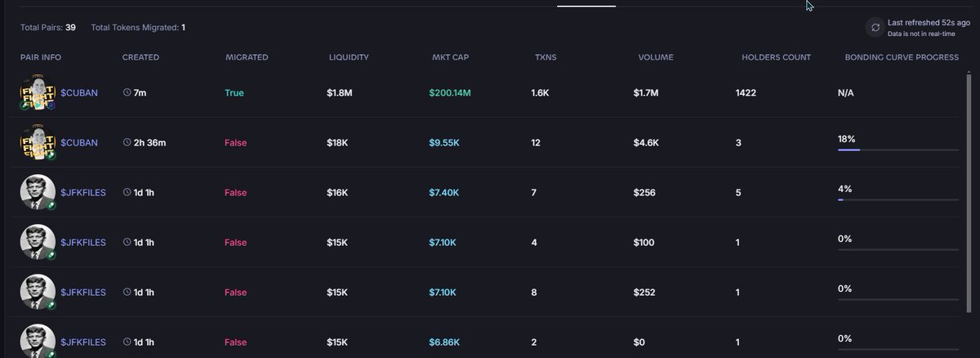The width and height of the screenshot is (980, 358).
Task: Click the BONDING CURVE PROGRESS header
Action: coord(902,57)
